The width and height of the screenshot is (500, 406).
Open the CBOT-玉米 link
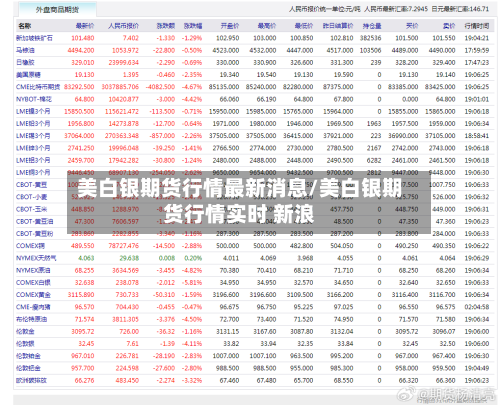coord(32,209)
